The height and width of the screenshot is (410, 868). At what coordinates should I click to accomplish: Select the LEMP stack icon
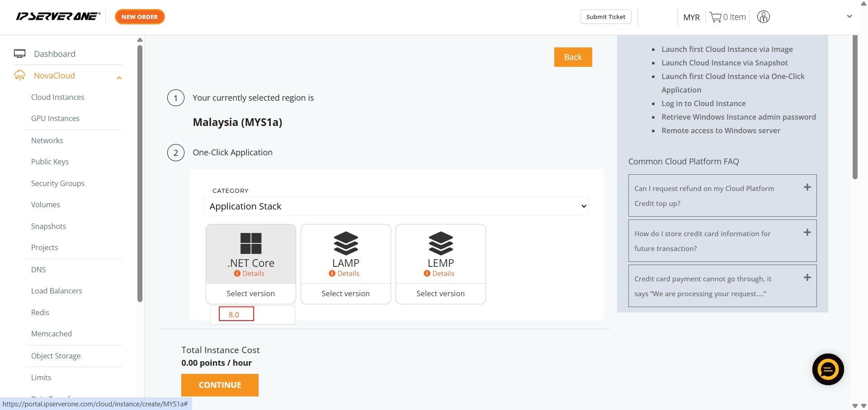pos(440,243)
